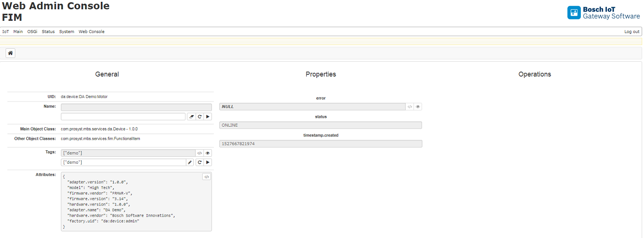Image resolution: width=644 pixels, height=238 pixels.
Task: Refresh the Tags value
Action: [199, 162]
